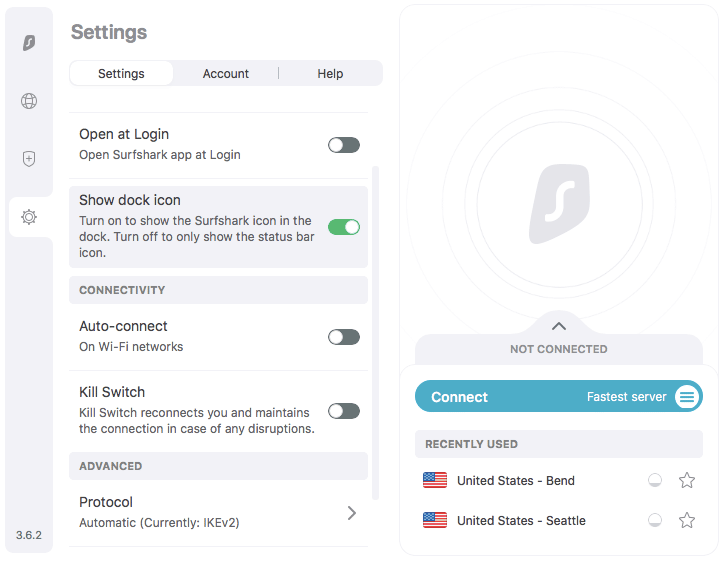Click the Open Surfshark app at Login text

point(160,155)
